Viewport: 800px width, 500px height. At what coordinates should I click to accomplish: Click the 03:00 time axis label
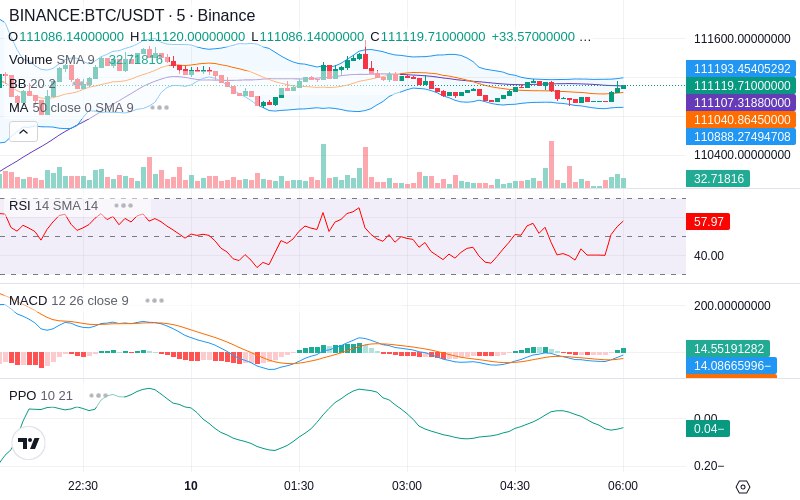pos(407,486)
